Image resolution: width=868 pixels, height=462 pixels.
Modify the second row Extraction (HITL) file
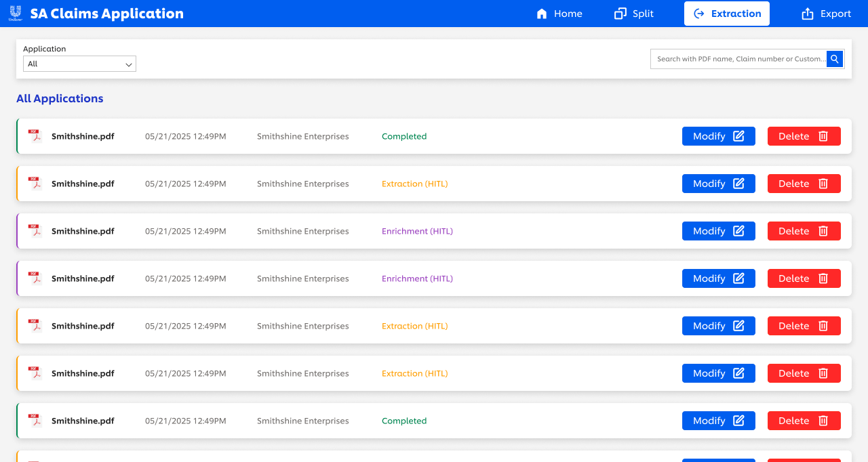point(718,184)
